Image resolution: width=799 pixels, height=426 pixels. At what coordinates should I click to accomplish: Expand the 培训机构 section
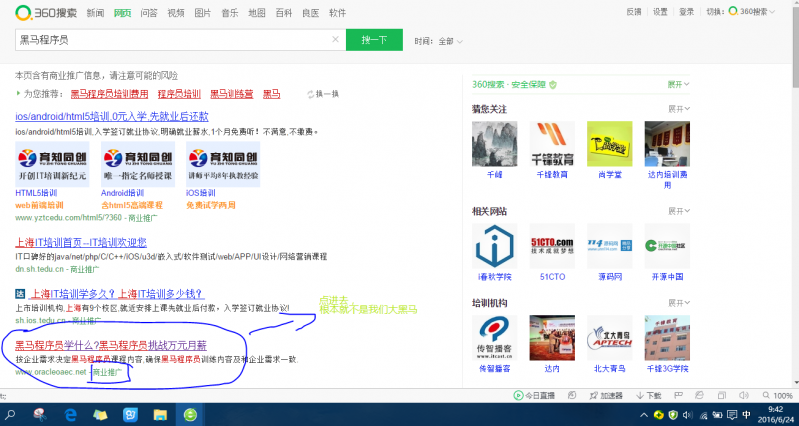pyautogui.click(x=680, y=300)
